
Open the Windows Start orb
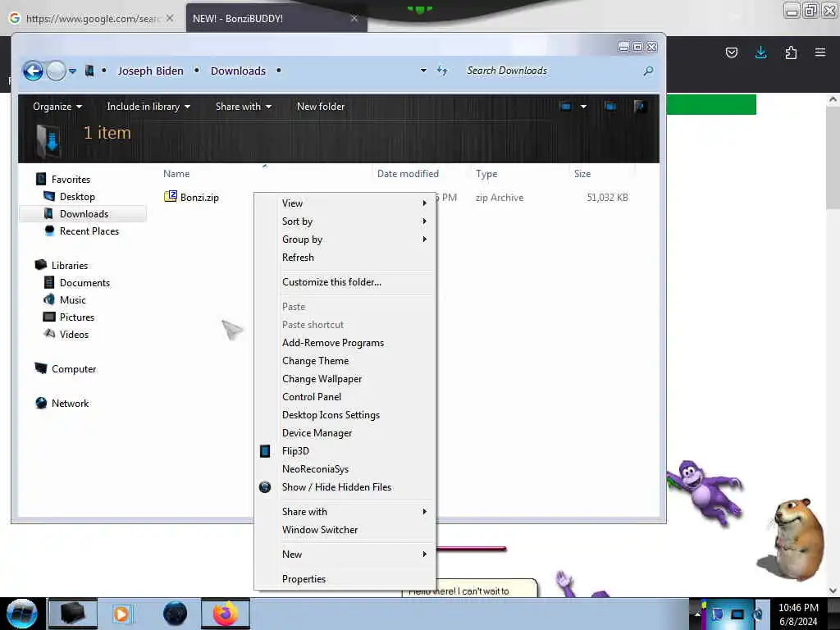coord(22,614)
